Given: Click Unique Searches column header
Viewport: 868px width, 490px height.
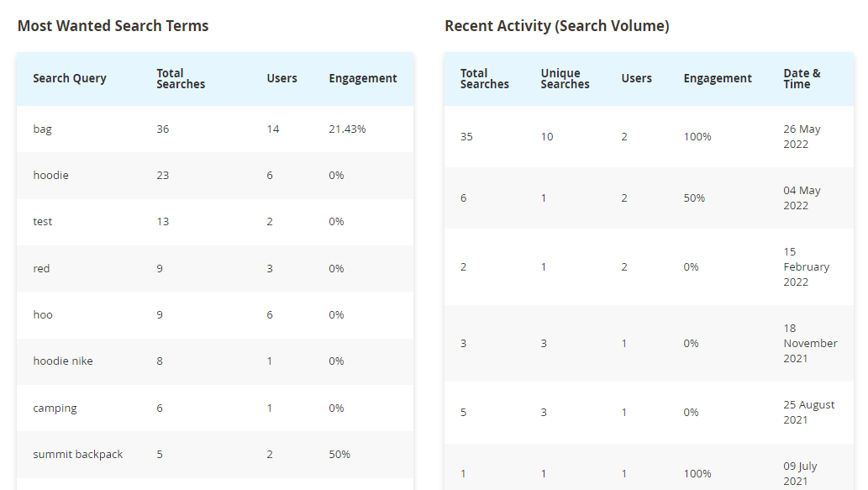Looking at the screenshot, I should point(565,79).
